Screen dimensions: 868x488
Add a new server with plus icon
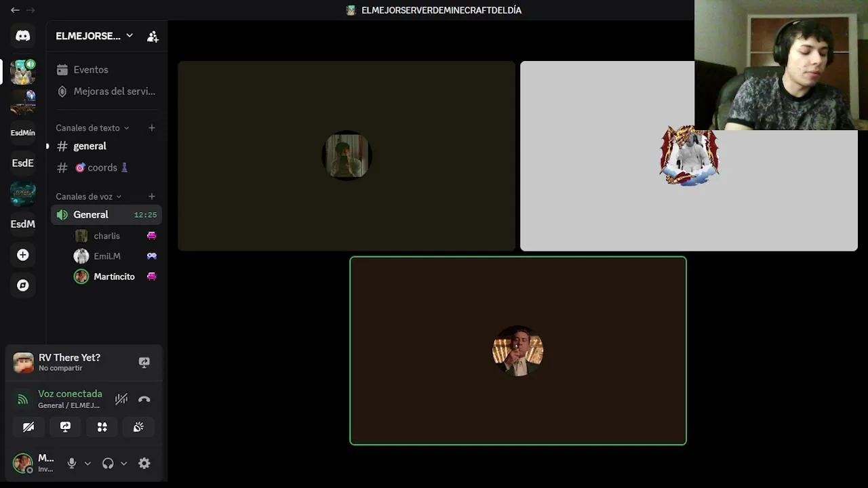click(x=22, y=255)
